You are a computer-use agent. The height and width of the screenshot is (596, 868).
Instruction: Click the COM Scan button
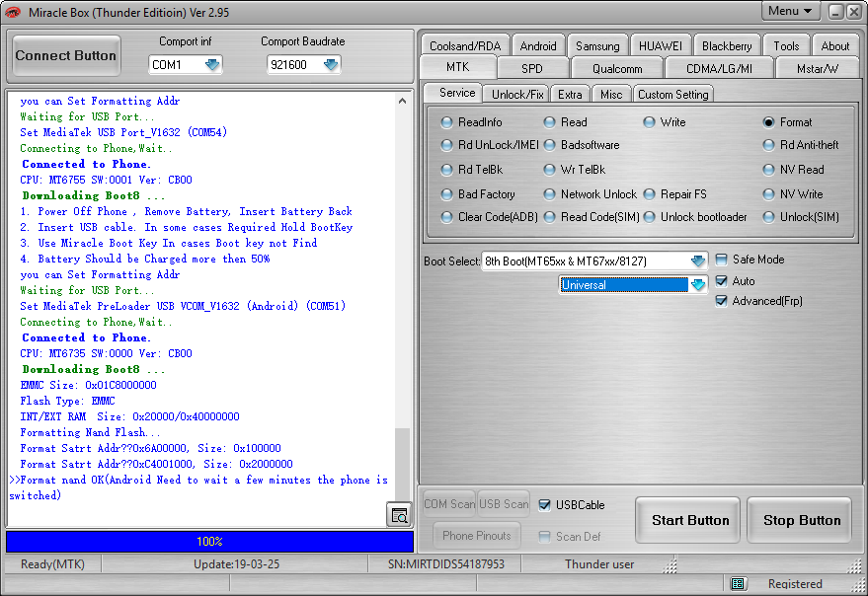click(449, 503)
